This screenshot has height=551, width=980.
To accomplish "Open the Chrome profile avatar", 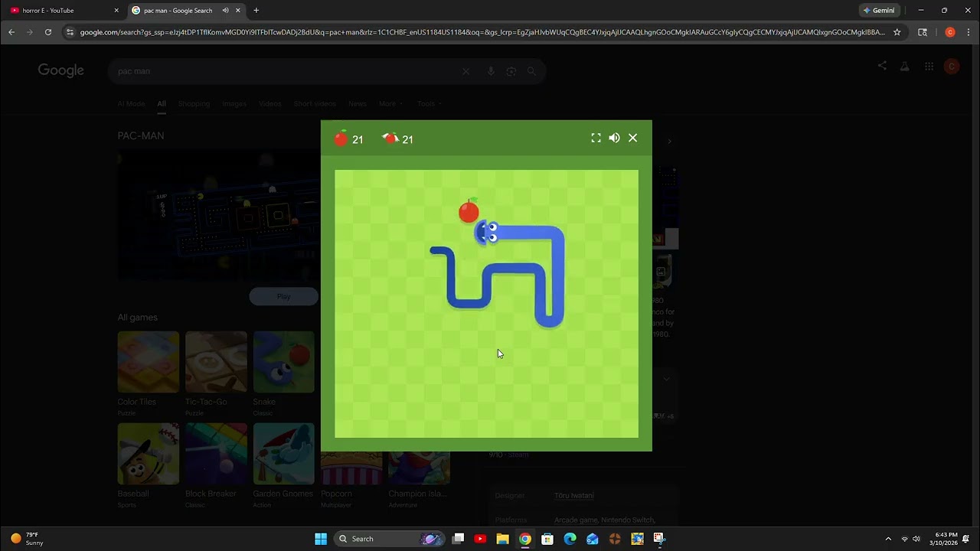I will tap(950, 32).
